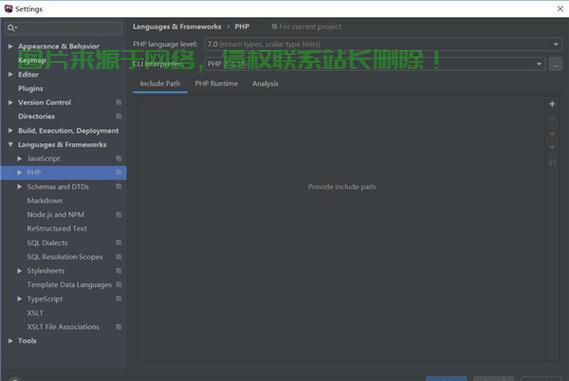Click project-level icon beside XSLT File Associations
Viewport: 569px width, 381px height.
point(119,327)
